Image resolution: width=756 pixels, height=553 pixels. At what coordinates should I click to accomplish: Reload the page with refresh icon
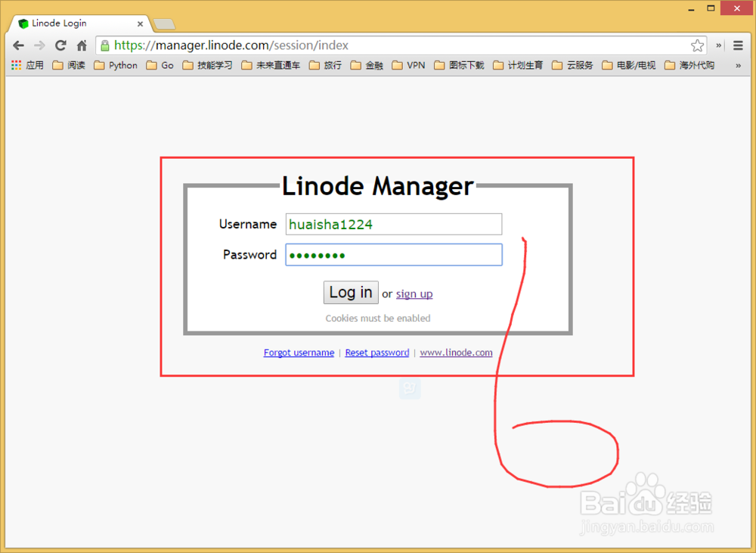(x=60, y=45)
